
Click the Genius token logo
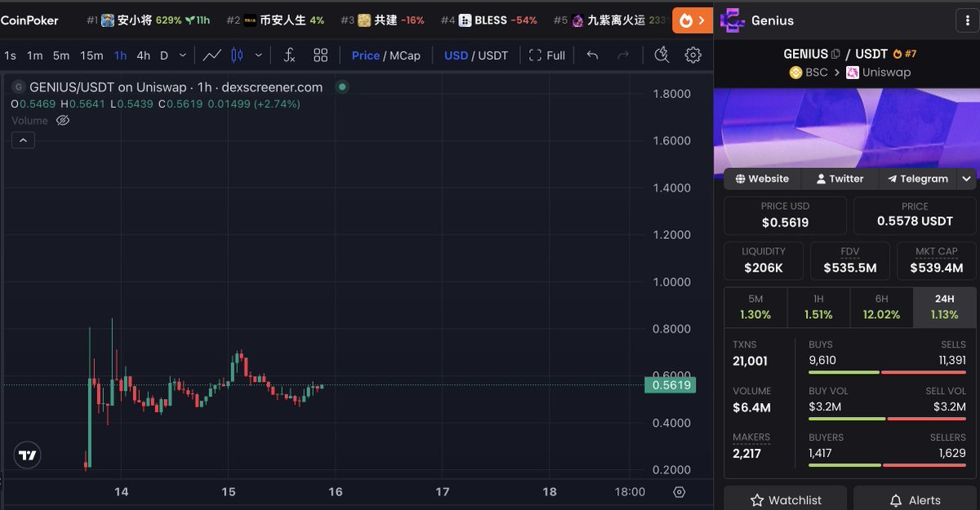[x=732, y=20]
